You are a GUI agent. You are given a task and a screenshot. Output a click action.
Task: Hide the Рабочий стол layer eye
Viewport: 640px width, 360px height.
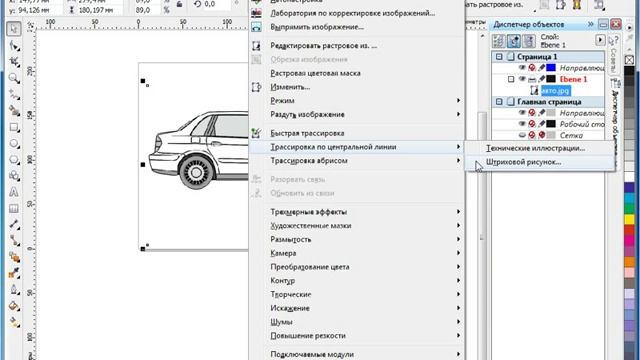point(522,124)
